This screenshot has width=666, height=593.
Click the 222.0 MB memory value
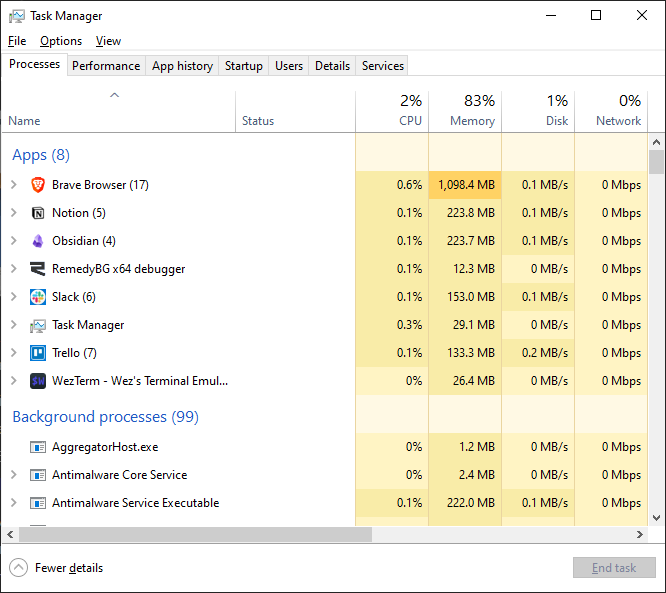coord(471,503)
